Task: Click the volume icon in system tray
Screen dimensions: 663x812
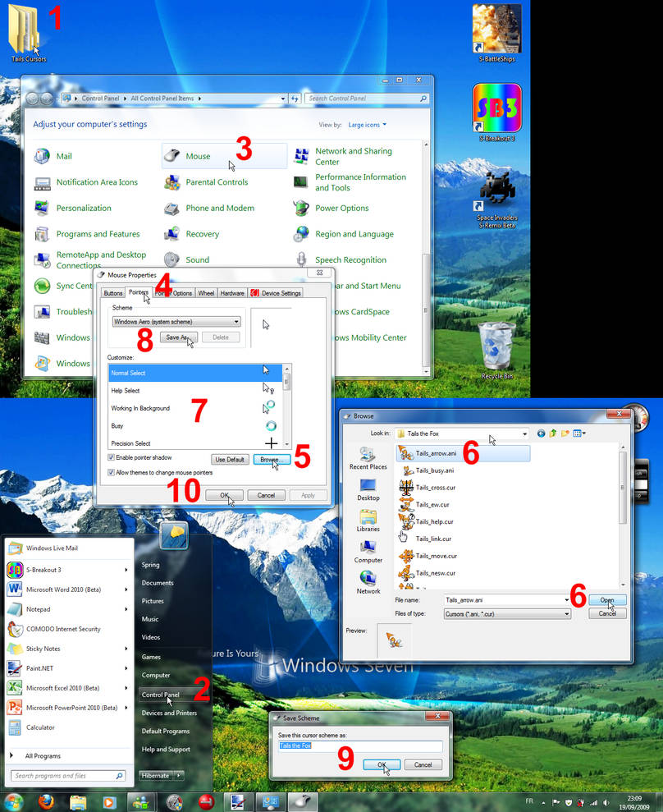Action: [606, 803]
